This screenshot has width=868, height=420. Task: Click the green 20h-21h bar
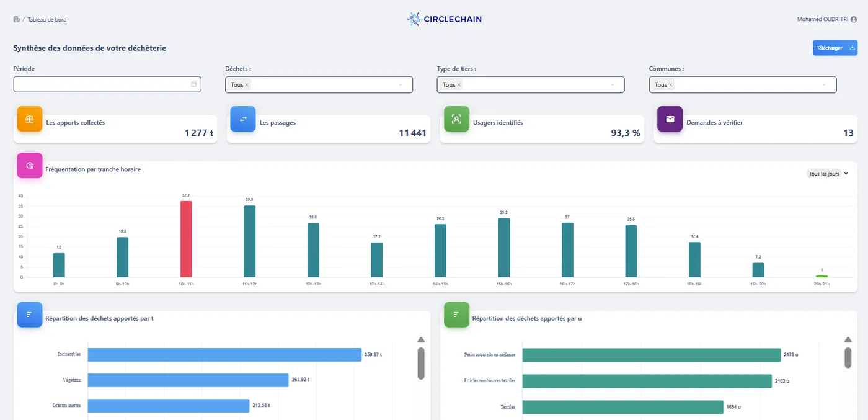click(821, 276)
